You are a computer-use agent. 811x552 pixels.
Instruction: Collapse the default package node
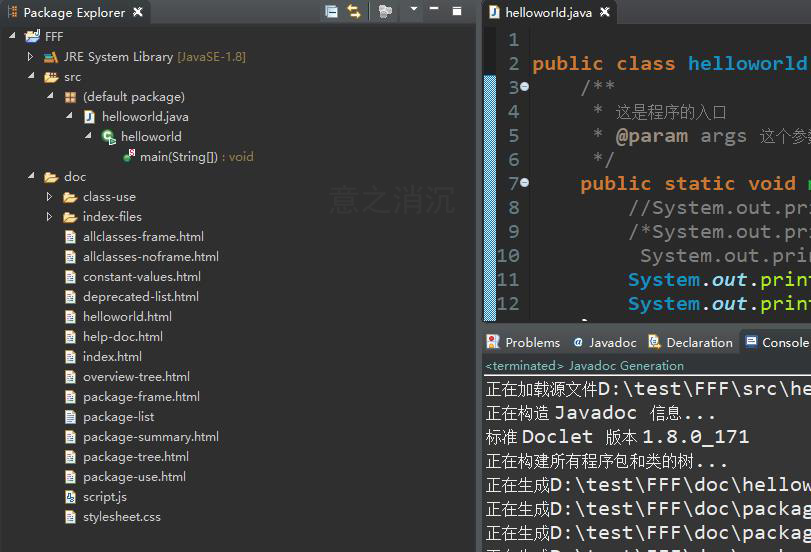[x=50, y=96]
